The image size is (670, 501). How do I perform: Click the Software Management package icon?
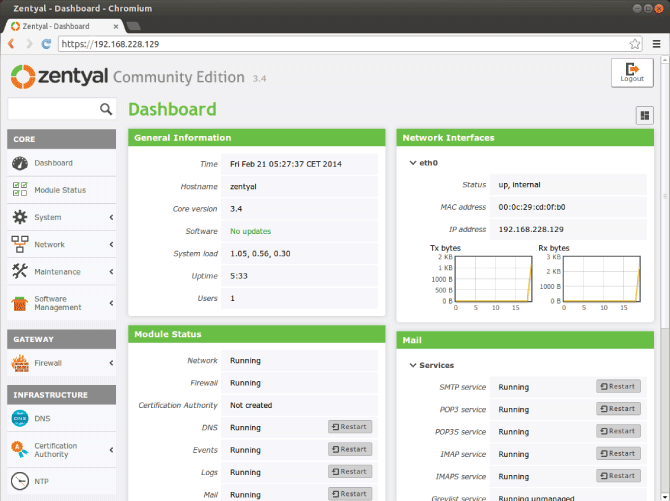[x=20, y=303]
